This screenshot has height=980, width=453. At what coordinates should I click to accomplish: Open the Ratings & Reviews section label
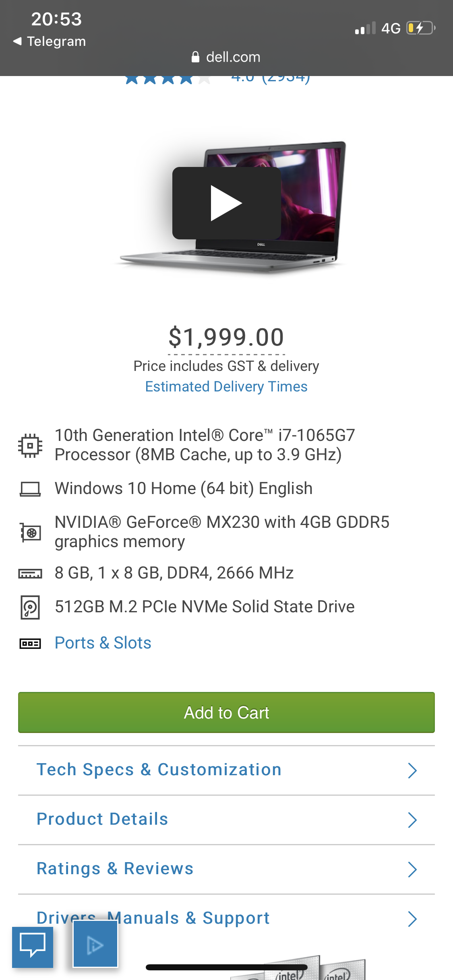click(115, 869)
